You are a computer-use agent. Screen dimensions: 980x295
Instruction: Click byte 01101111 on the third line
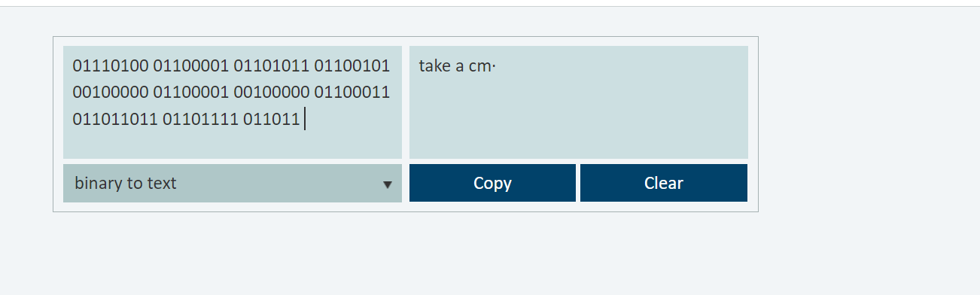pyautogui.click(x=200, y=119)
